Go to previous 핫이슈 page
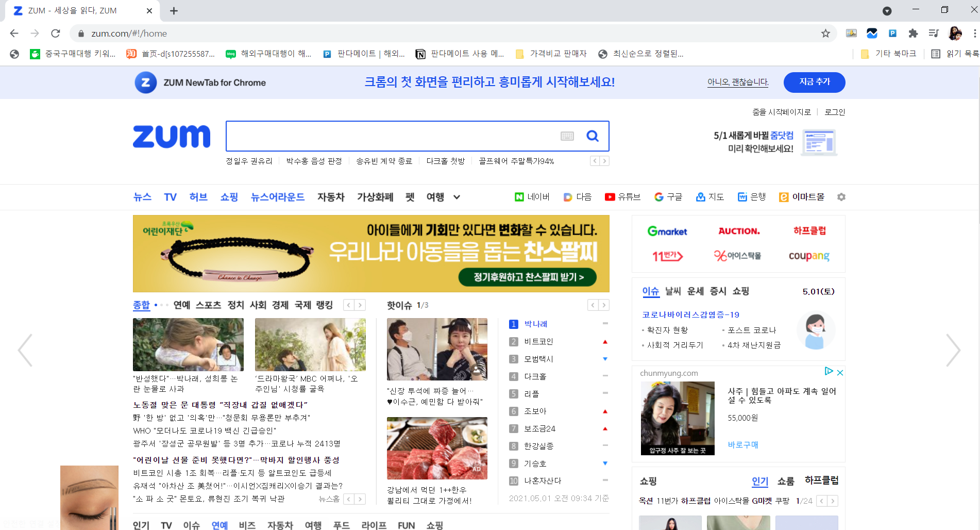Viewport: 980px width, 530px height. pyautogui.click(x=593, y=305)
